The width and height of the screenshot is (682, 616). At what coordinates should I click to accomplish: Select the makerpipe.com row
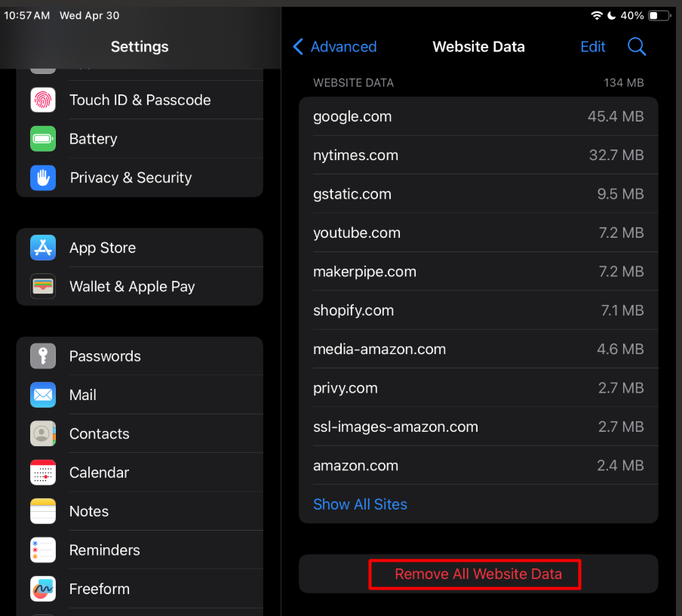(478, 271)
